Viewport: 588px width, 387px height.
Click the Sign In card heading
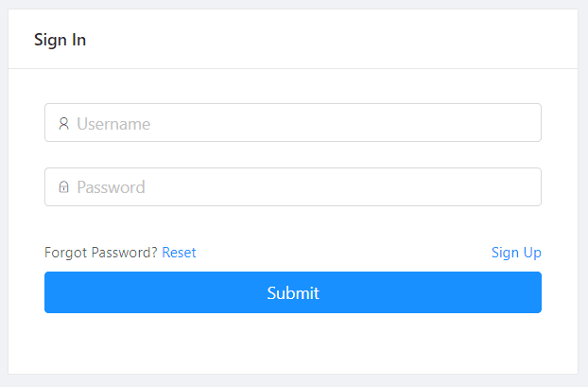point(60,40)
